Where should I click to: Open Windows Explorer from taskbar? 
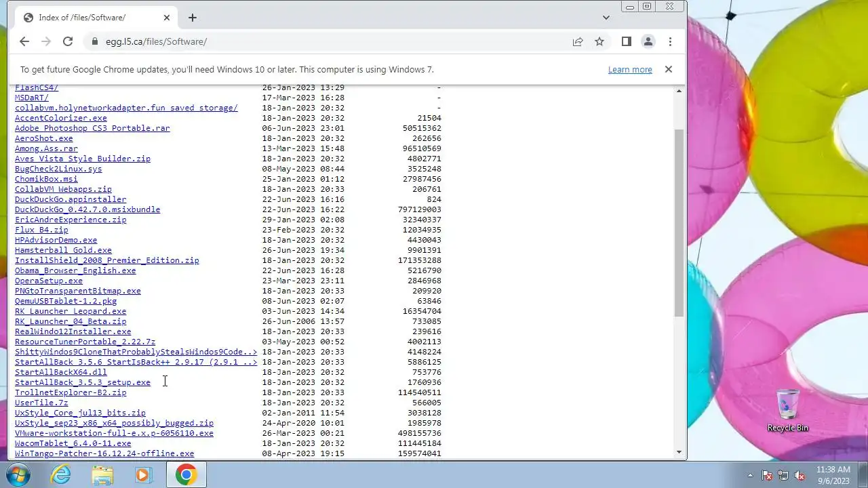point(102,474)
